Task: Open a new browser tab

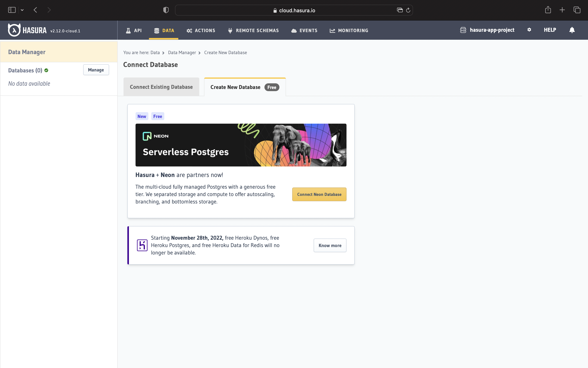Action: pyautogui.click(x=562, y=10)
